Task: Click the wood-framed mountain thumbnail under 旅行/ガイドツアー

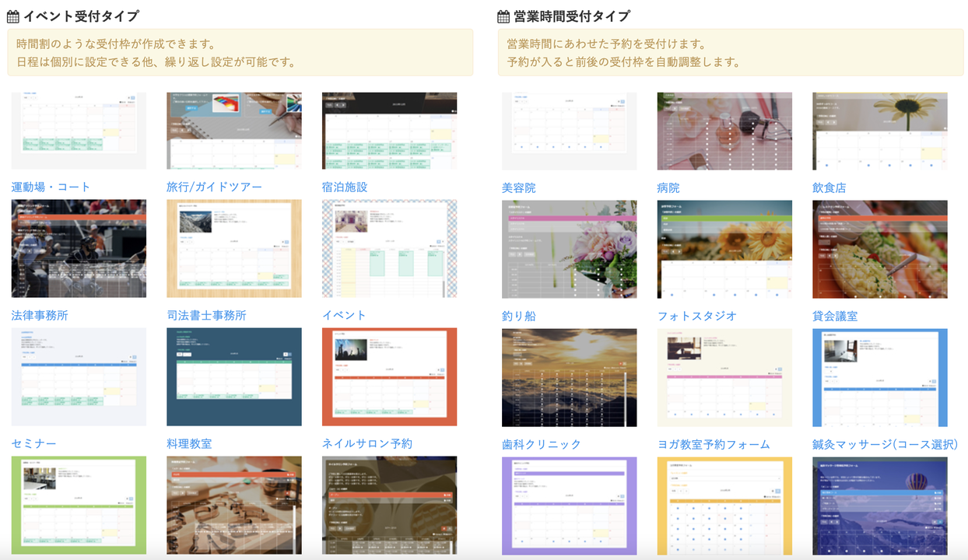Action: pyautogui.click(x=234, y=249)
